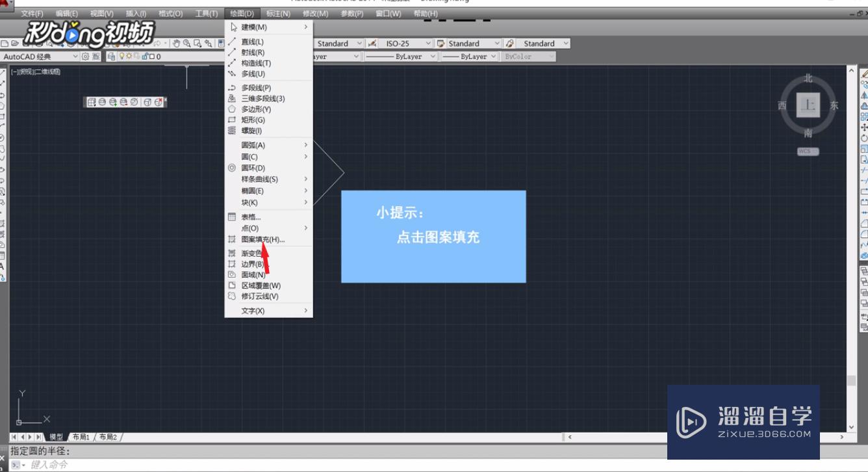Switch to the 布局2 layout tab
Screen dimensions: 868x472
coord(108,438)
